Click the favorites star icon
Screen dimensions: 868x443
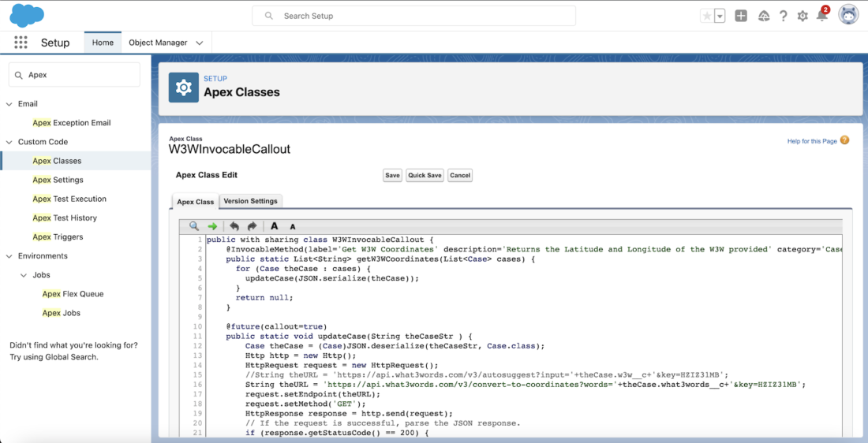707,16
